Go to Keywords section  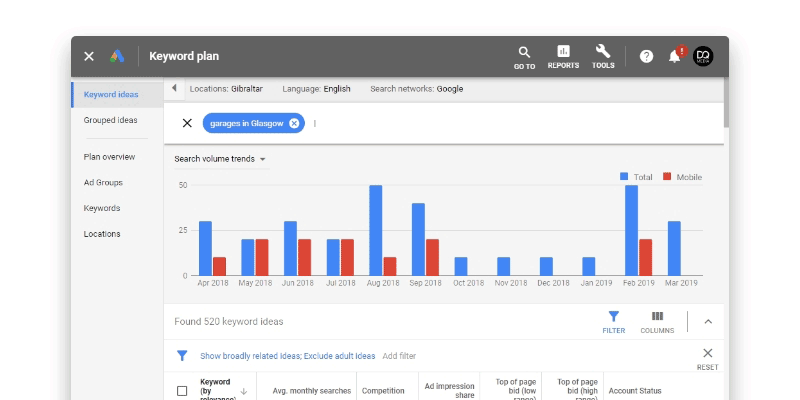(x=102, y=208)
